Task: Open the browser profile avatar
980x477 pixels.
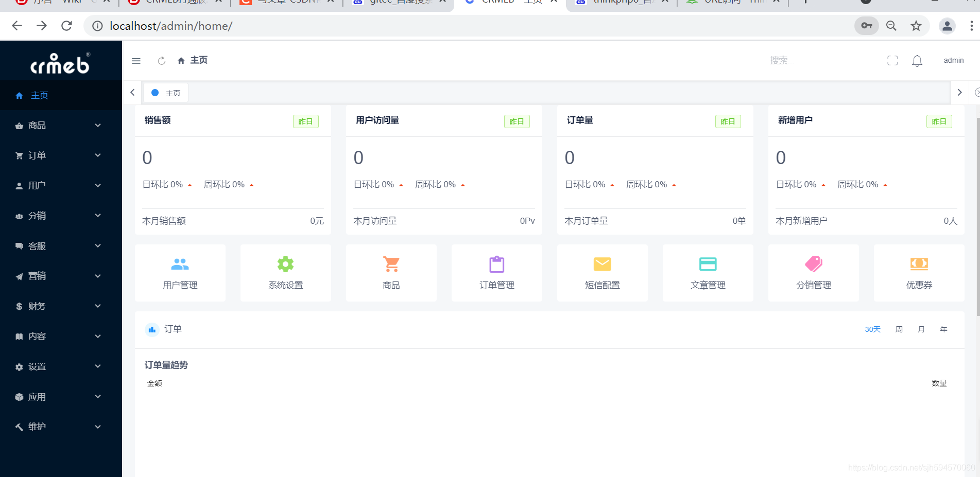Action: coord(947,26)
